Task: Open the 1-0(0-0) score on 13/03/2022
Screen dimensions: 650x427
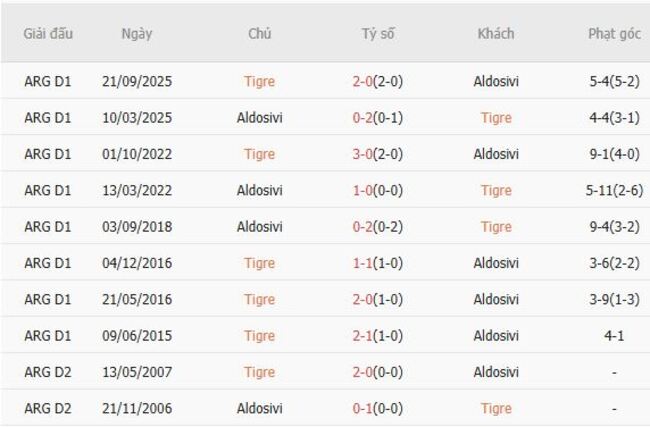Action: click(x=378, y=190)
